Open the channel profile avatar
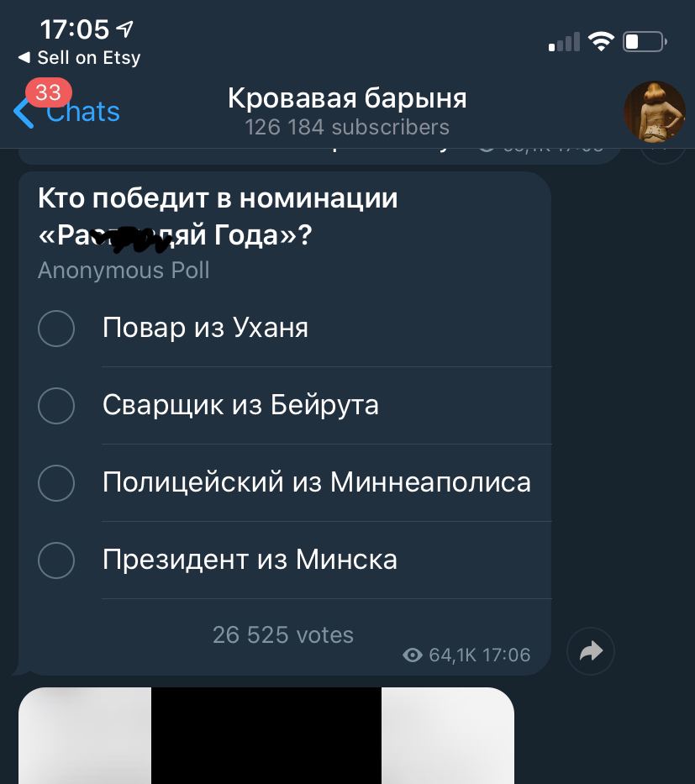This screenshot has height=784, width=695. (x=654, y=112)
